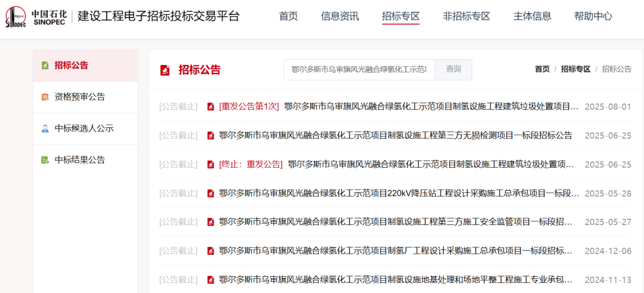Open the 第三方施工安全监管项目 announcement

[x=395, y=222]
